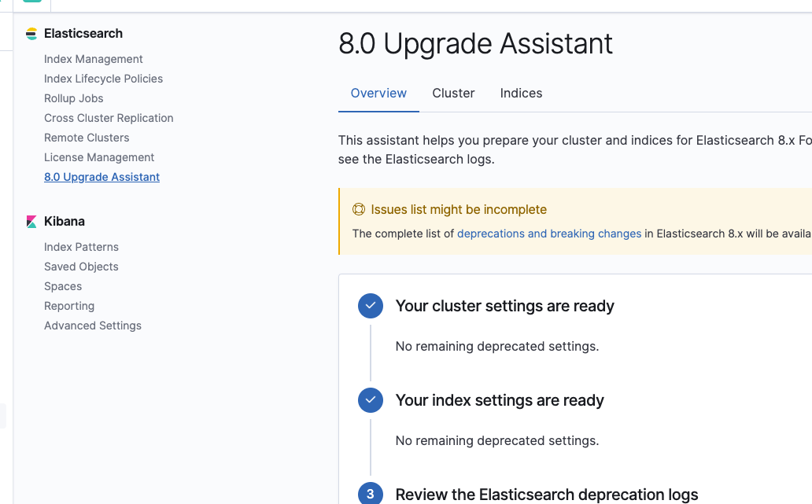Click 'Your index settings are ready' text
The image size is (812, 504).
coord(500,400)
